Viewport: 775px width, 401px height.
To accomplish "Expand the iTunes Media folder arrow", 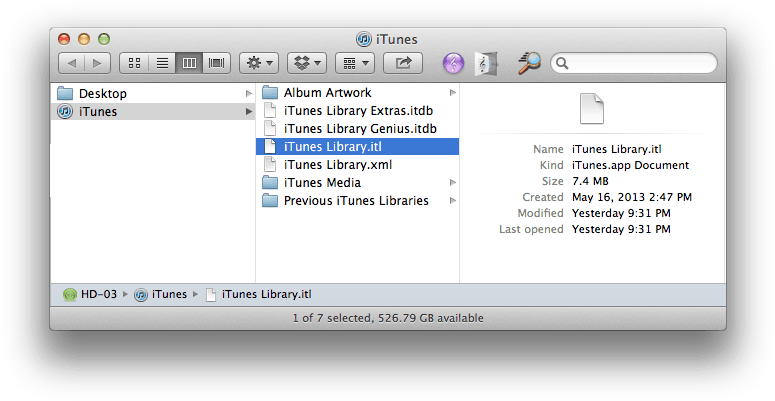I will tap(452, 183).
